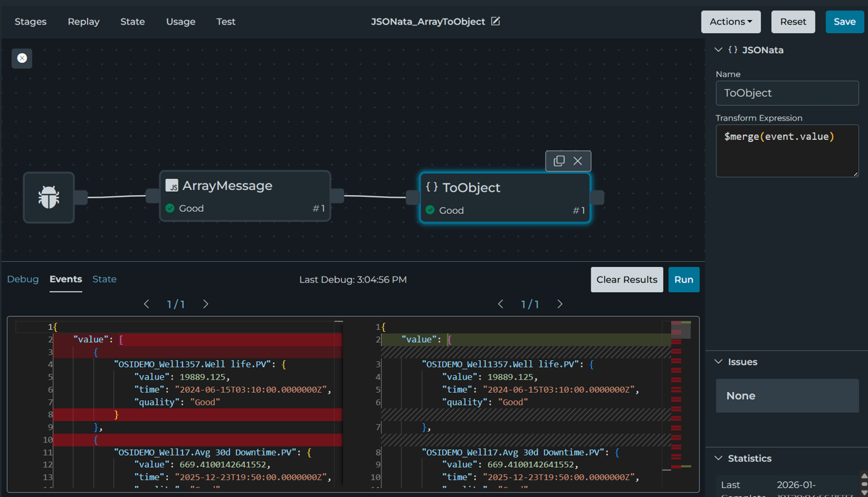
Task: Click the diff overview minimap ruler
Action: (x=680, y=395)
